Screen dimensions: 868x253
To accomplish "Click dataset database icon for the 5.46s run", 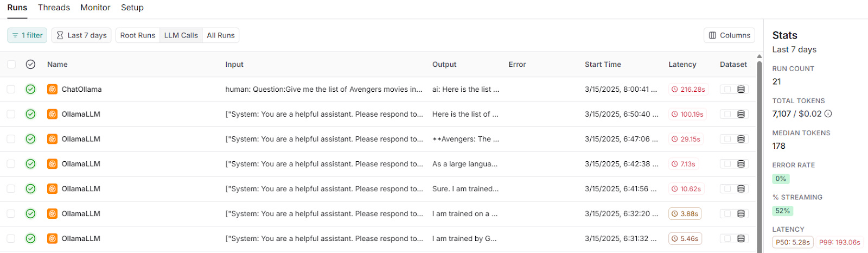I will [741, 238].
